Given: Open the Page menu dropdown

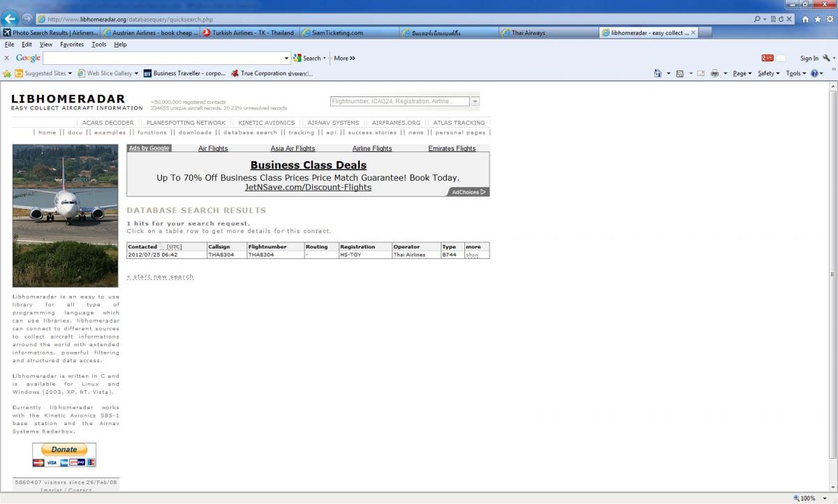Looking at the screenshot, I should click(x=742, y=73).
